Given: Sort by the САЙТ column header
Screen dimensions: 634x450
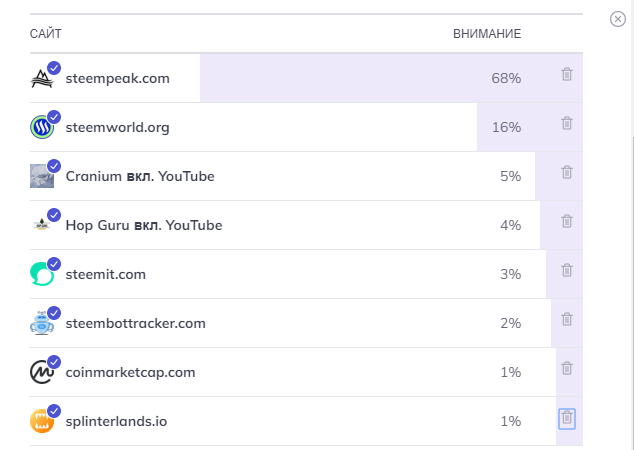Looking at the screenshot, I should (45, 34).
